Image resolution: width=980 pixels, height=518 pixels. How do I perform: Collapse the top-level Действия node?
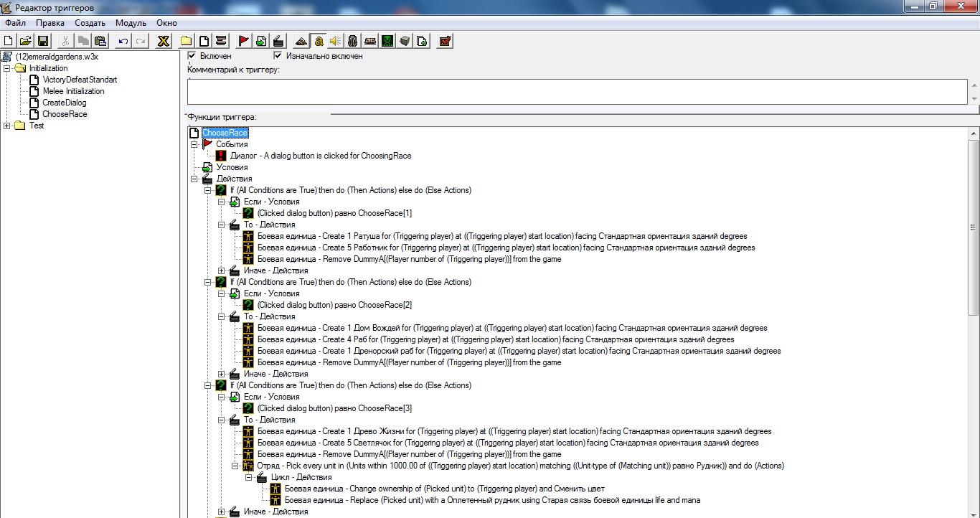click(194, 179)
